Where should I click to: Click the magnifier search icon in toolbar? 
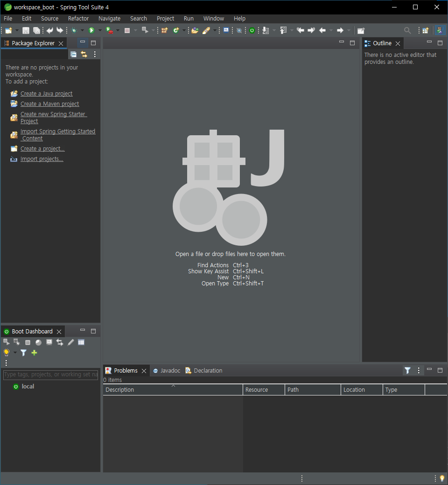tap(407, 30)
